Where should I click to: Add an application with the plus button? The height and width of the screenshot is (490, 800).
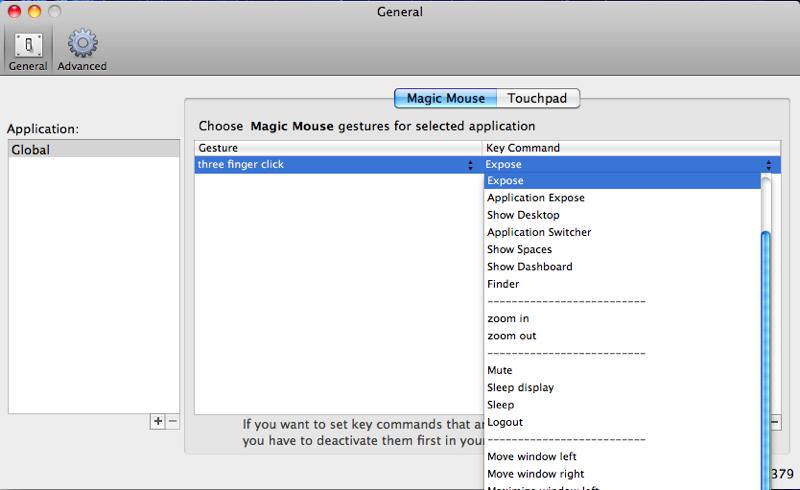[158, 422]
